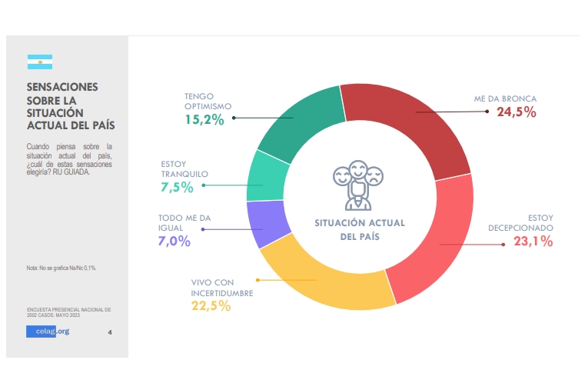Click the Argentina flag icon
The height and width of the screenshot is (390, 588).
click(x=40, y=62)
